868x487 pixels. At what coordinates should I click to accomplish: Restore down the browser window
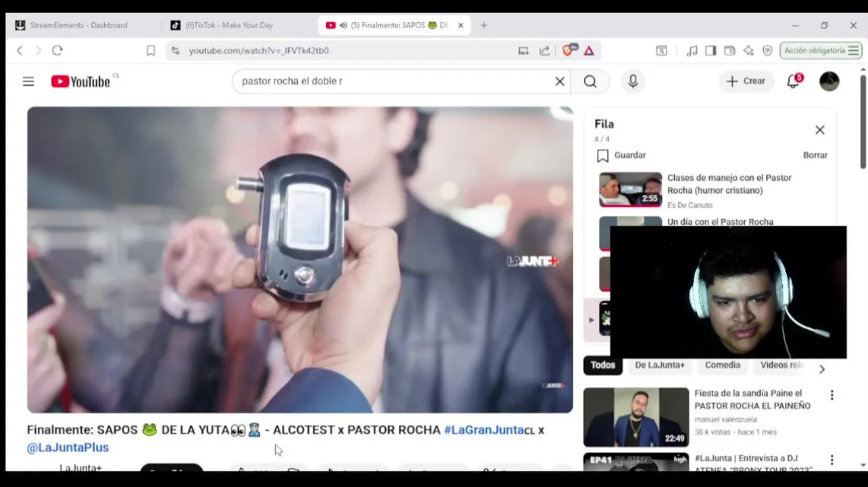click(824, 26)
